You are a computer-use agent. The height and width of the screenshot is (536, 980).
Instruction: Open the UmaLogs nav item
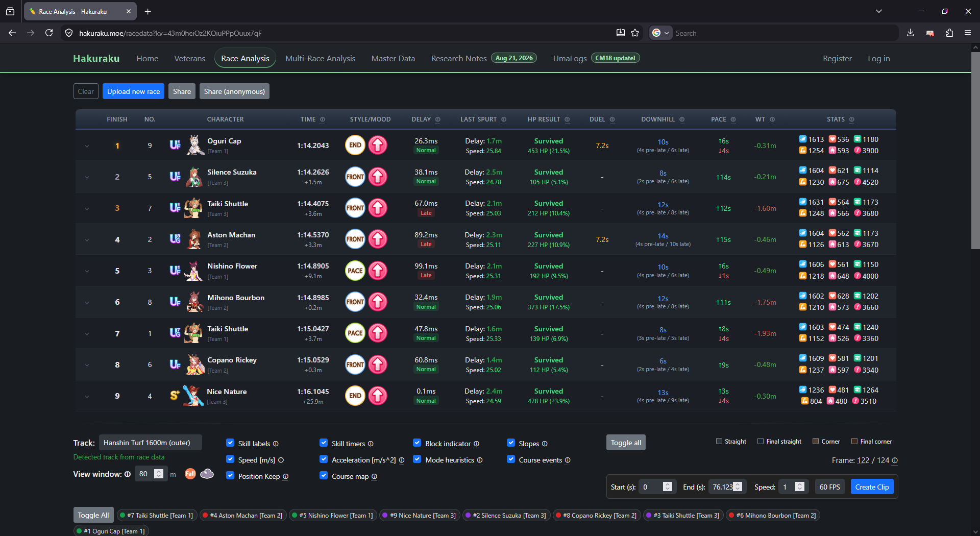point(570,59)
